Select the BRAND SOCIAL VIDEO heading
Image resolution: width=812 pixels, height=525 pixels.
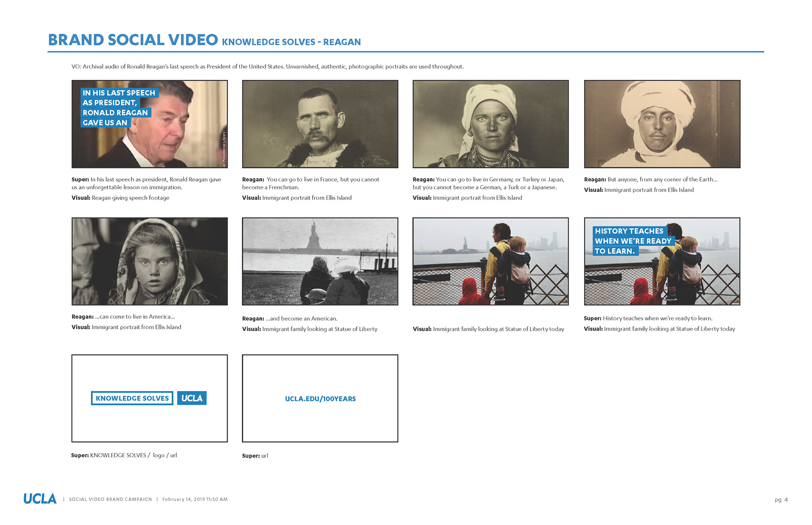pos(133,40)
